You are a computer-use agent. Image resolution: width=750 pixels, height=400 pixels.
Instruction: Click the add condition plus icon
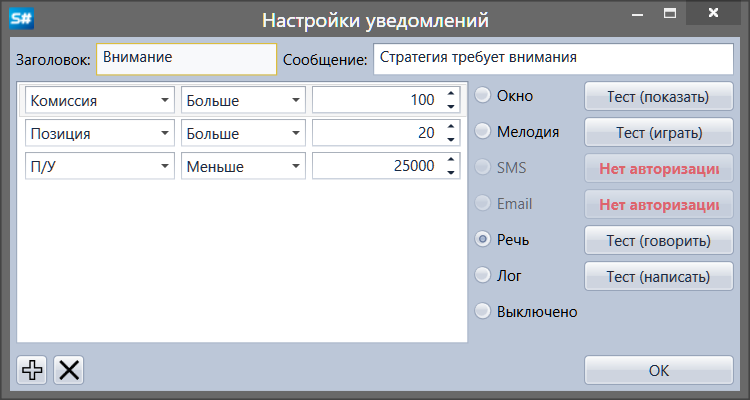point(32,370)
